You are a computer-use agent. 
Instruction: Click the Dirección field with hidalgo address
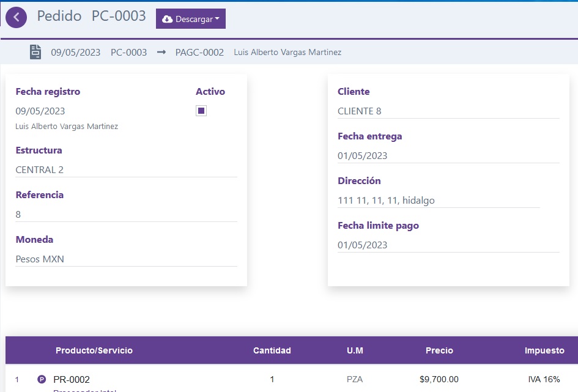pyautogui.click(x=438, y=201)
